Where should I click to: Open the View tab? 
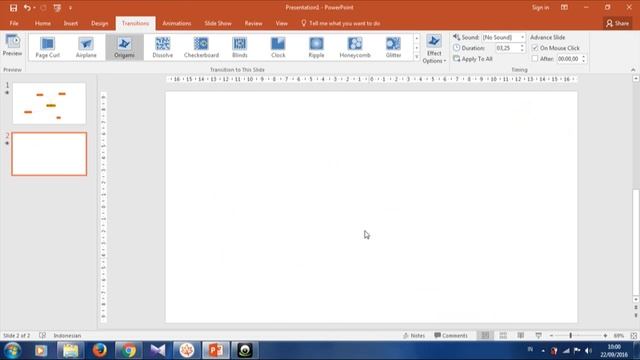282,23
